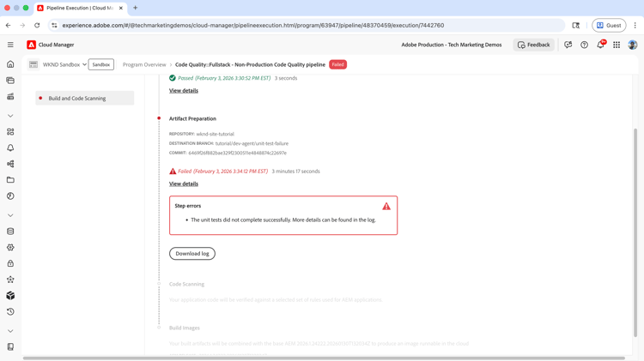Open a new browser tab
Screen dimensions: 644x361
click(135, 8)
